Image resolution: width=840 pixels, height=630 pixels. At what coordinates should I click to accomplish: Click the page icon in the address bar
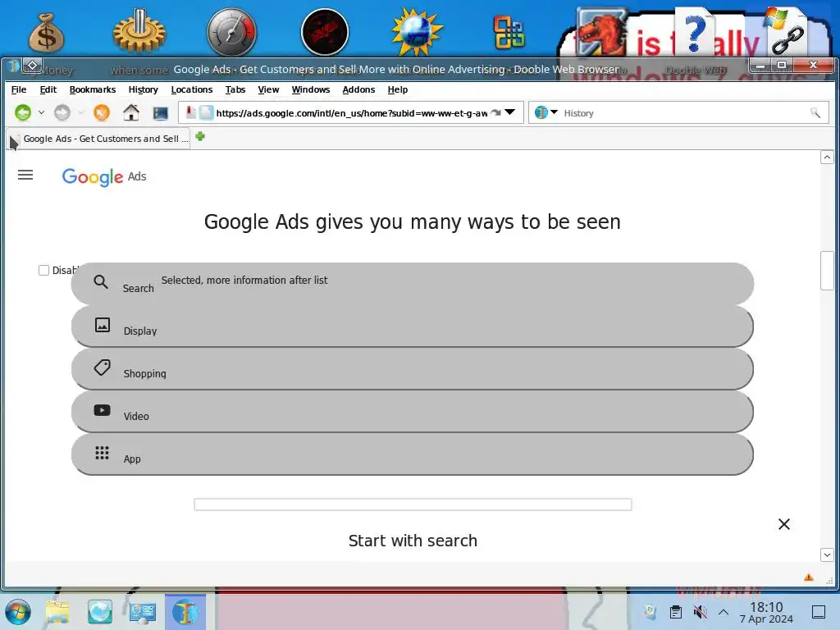coord(206,112)
